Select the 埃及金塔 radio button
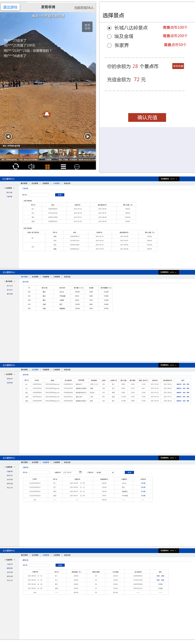Image resolution: width=195 pixels, height=644 pixels. [x=109, y=36]
